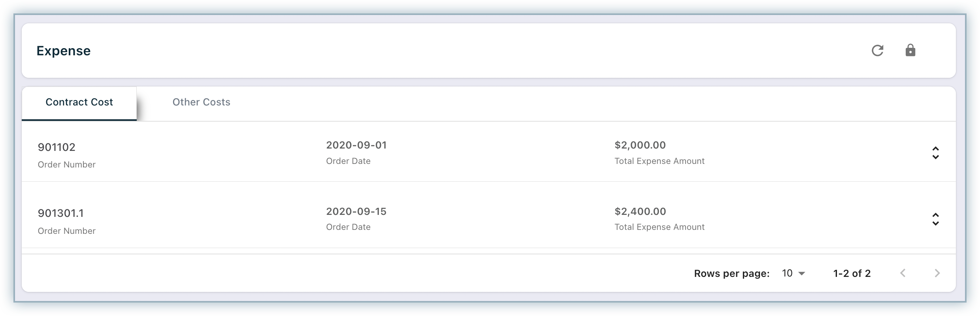The height and width of the screenshot is (316, 980).
Task: Select the Contract Cost tab
Action: (x=79, y=103)
